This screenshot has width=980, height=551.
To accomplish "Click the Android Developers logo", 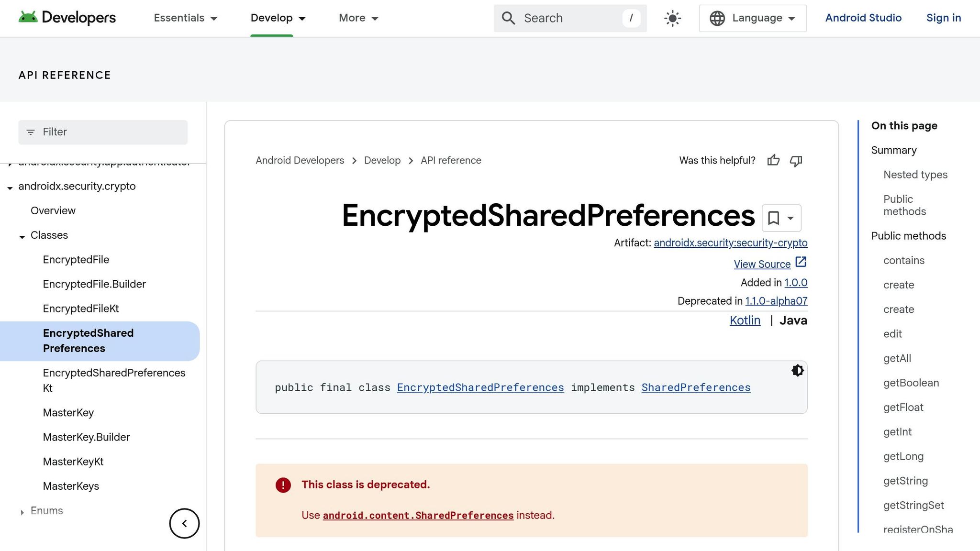I will point(67,18).
